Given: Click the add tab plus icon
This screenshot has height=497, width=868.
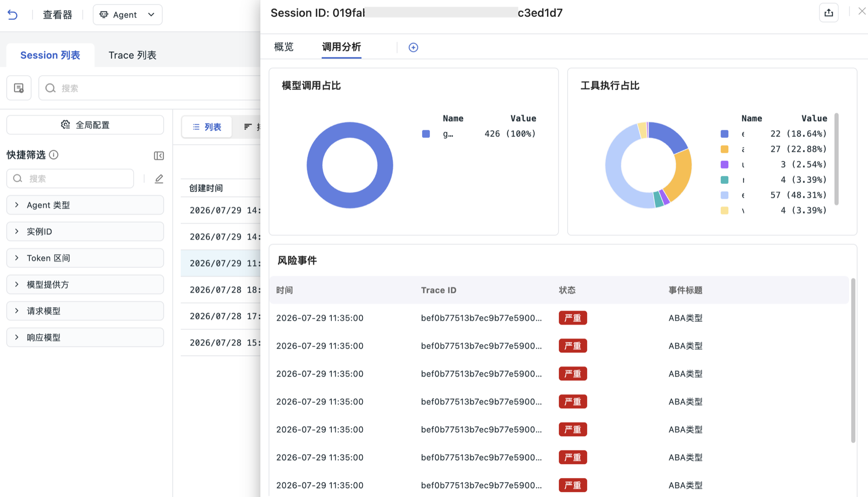Looking at the screenshot, I should point(413,47).
